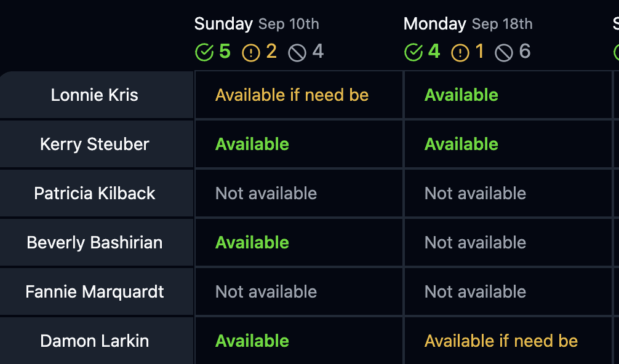Click the Damon Larkin participant name
The image size is (619, 364).
point(95,341)
